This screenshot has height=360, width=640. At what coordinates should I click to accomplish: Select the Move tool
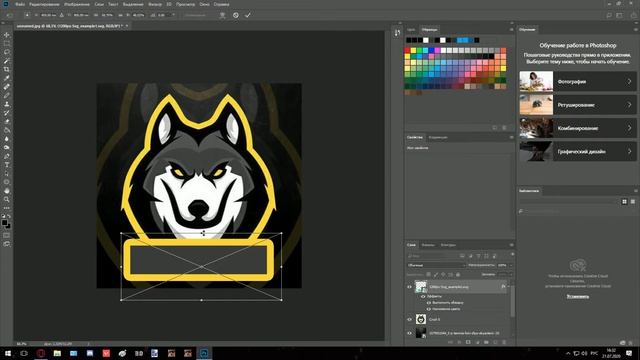tap(7, 35)
